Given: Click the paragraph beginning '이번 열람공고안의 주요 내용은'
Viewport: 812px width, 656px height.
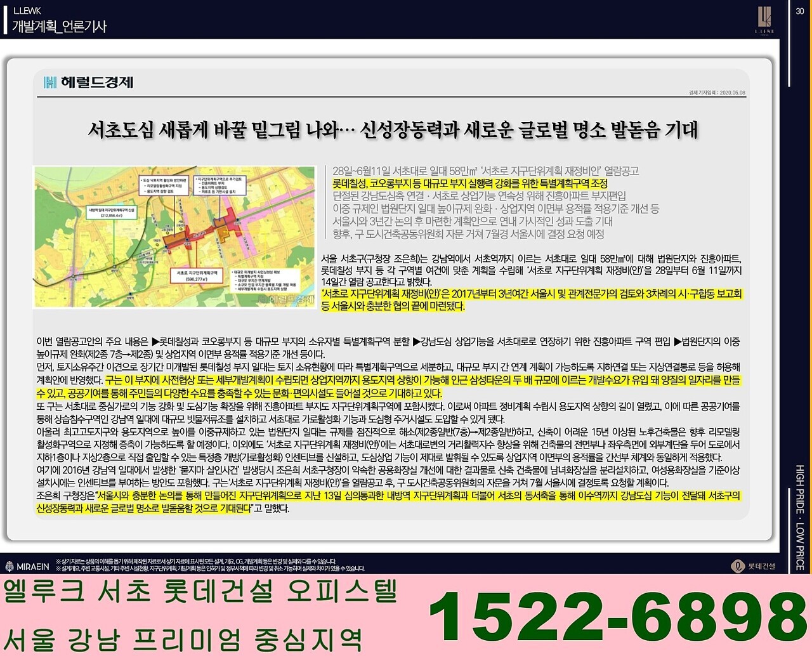Looking at the screenshot, I should (388, 348).
